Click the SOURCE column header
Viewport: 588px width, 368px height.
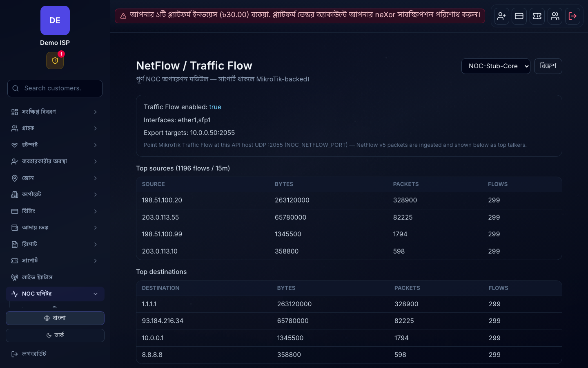(154, 184)
